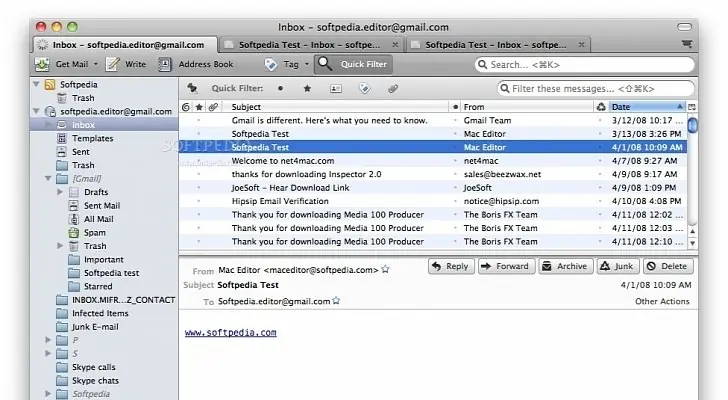728x400 pixels.
Task: Filter messages from address book contacts
Action: pyautogui.click(x=336, y=88)
